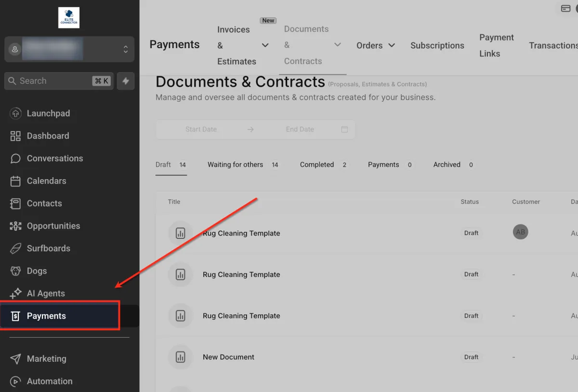Click the Invoices & Estimates tab label
The height and width of the screenshot is (392, 578).
tap(236, 45)
